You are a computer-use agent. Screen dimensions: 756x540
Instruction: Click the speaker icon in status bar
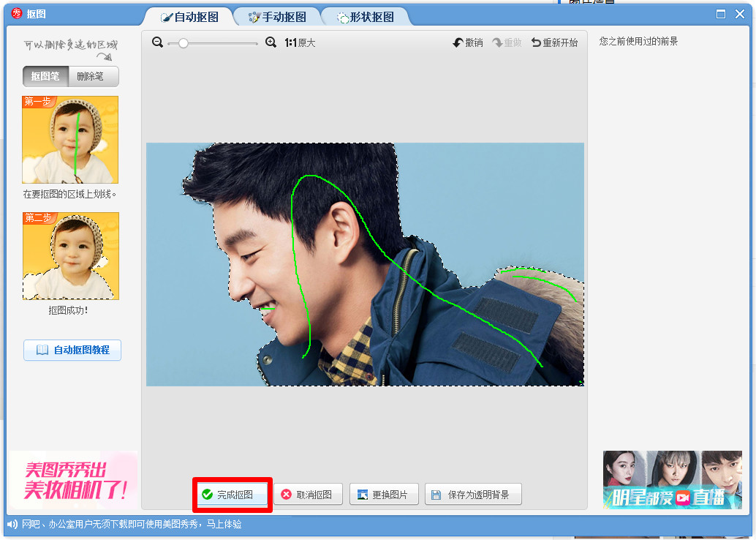coord(12,525)
